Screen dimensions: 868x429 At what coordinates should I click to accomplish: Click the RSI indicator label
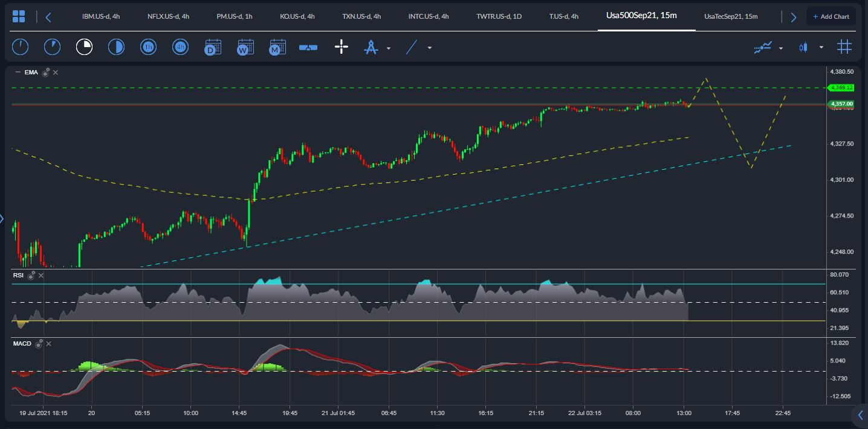(x=19, y=276)
